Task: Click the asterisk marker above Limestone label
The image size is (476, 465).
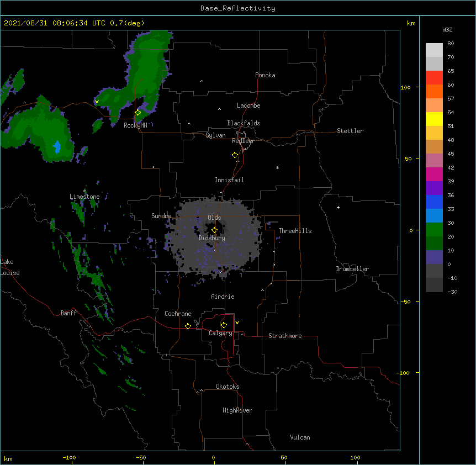Action: 85,191
